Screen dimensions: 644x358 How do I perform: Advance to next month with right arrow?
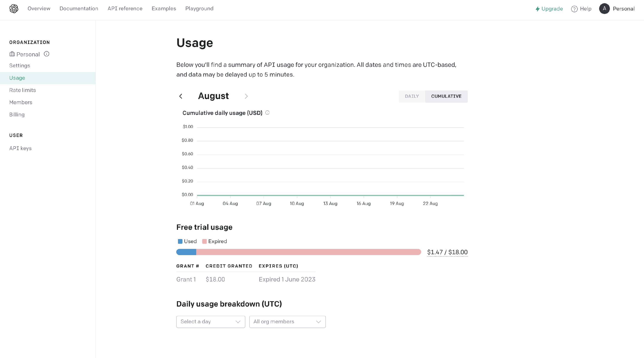pyautogui.click(x=246, y=96)
